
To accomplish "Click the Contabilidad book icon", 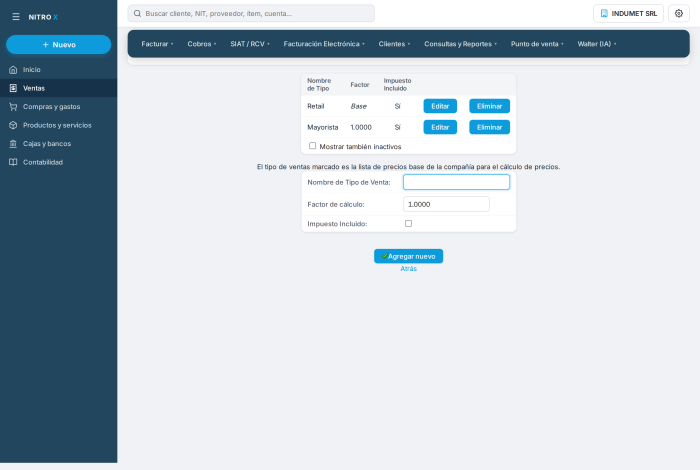I will click(13, 162).
